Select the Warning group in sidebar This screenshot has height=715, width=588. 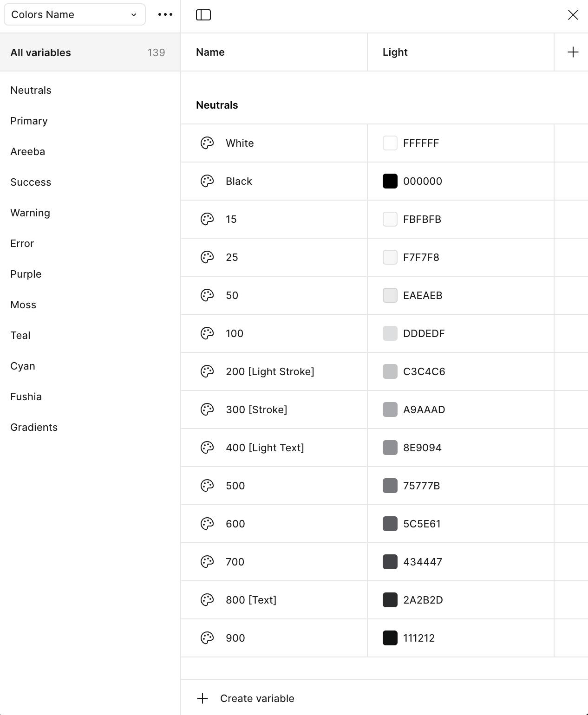[x=30, y=213]
